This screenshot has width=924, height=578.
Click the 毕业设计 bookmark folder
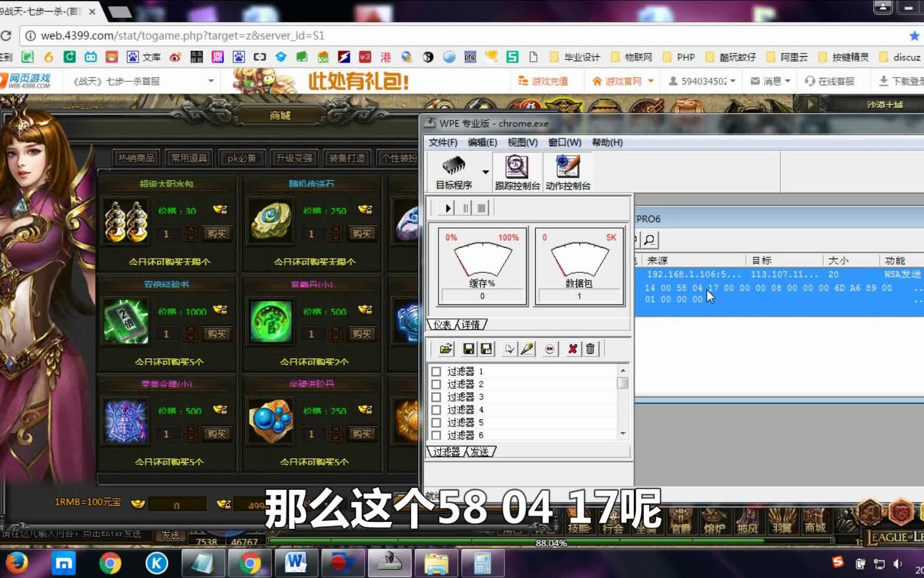click(575, 57)
